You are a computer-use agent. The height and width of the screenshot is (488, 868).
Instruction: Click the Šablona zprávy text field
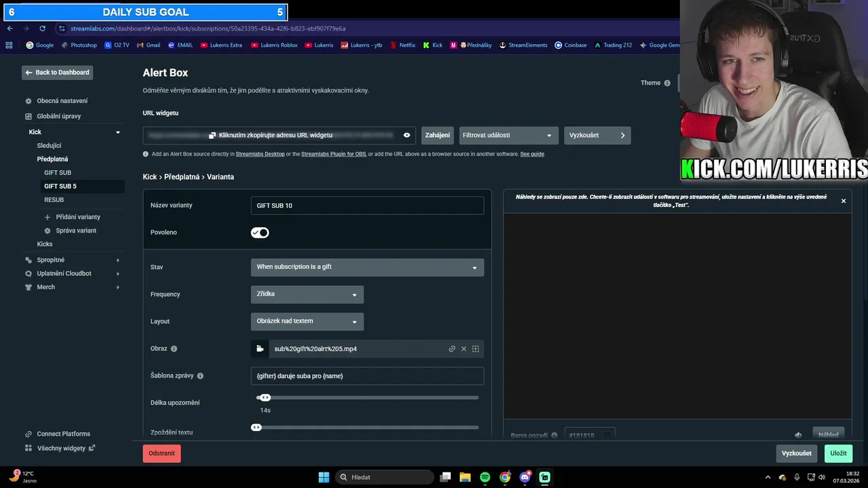tap(368, 376)
